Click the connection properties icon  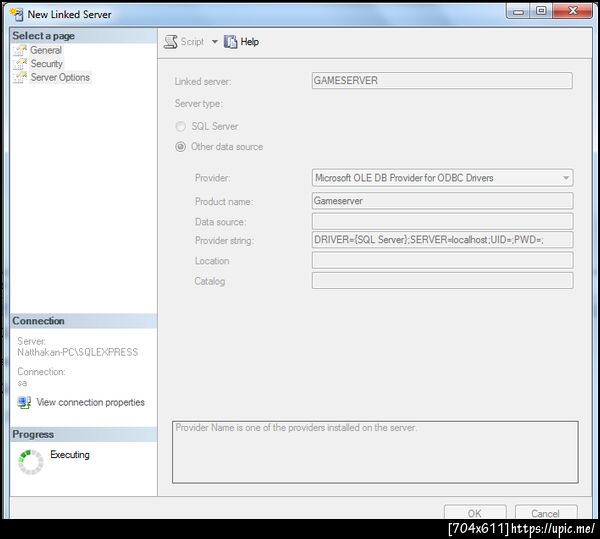(x=24, y=402)
